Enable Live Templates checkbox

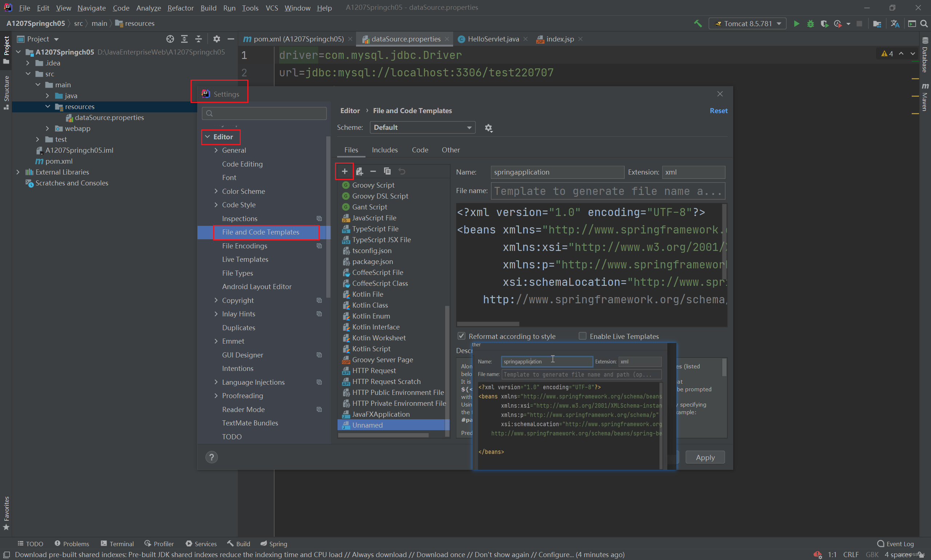[x=582, y=336]
